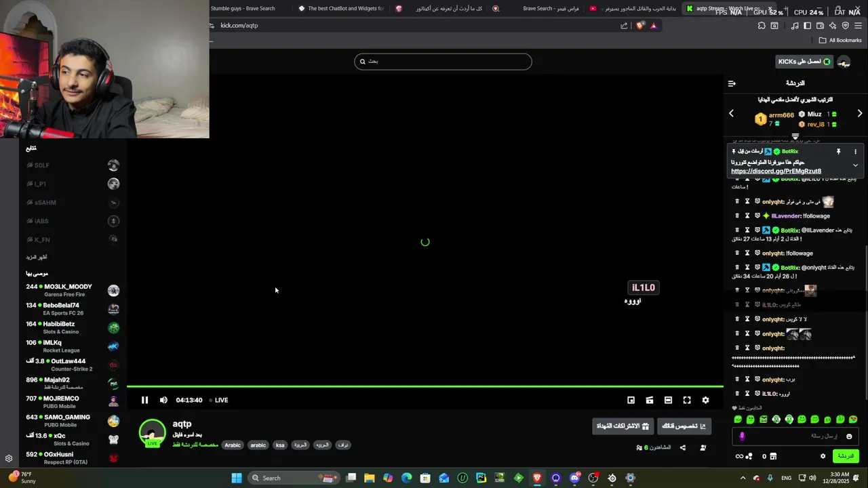
Task: Collapse the pinned message chevron
Action: (855, 165)
